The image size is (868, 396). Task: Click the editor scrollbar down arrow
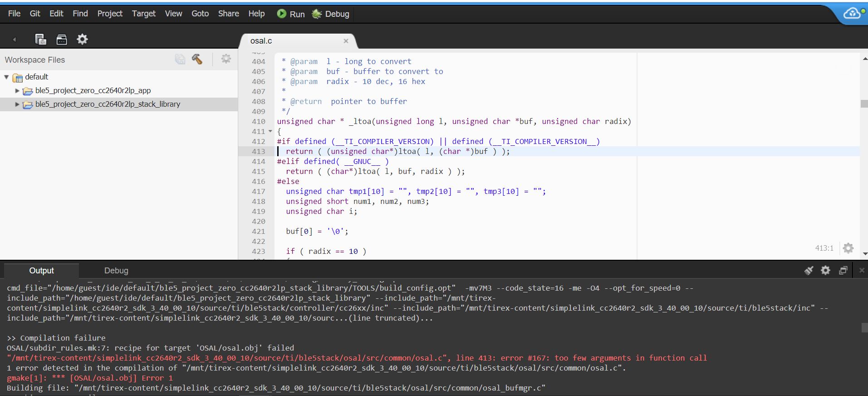[x=864, y=254]
